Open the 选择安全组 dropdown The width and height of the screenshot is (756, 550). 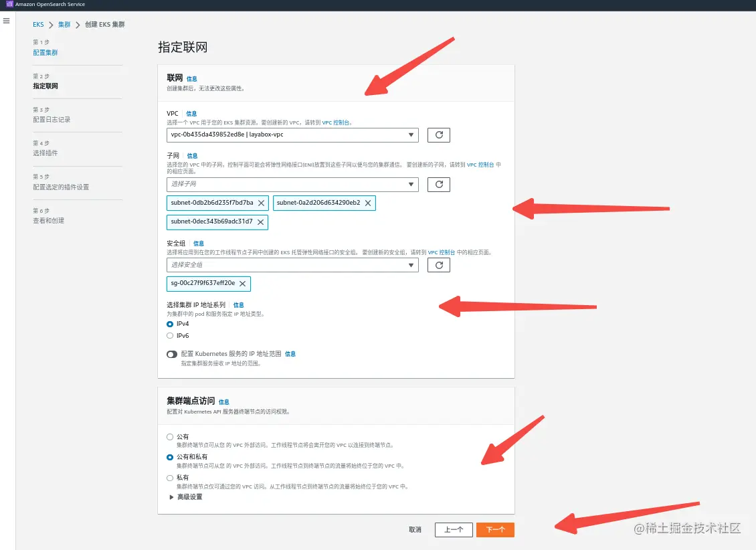click(292, 265)
